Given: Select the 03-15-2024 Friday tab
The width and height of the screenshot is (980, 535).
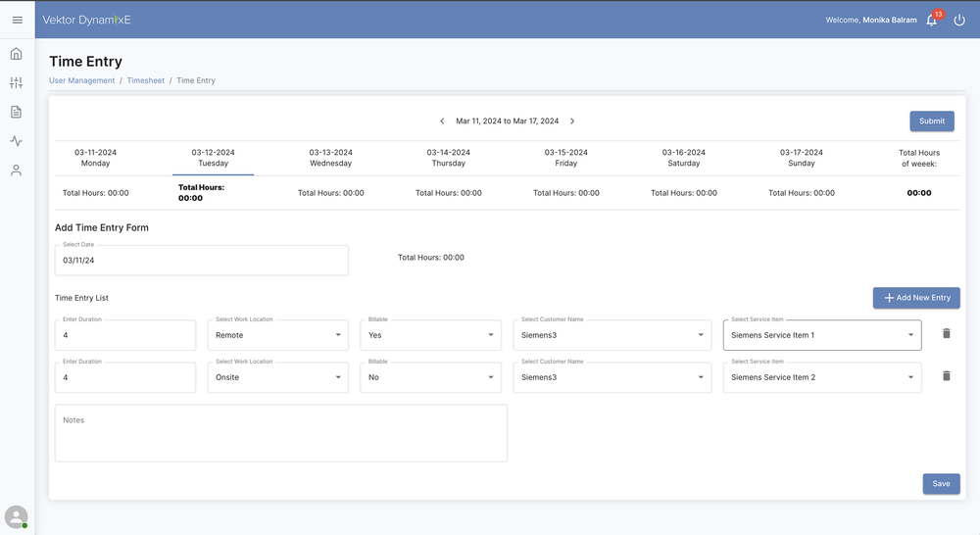Looking at the screenshot, I should click(566, 158).
